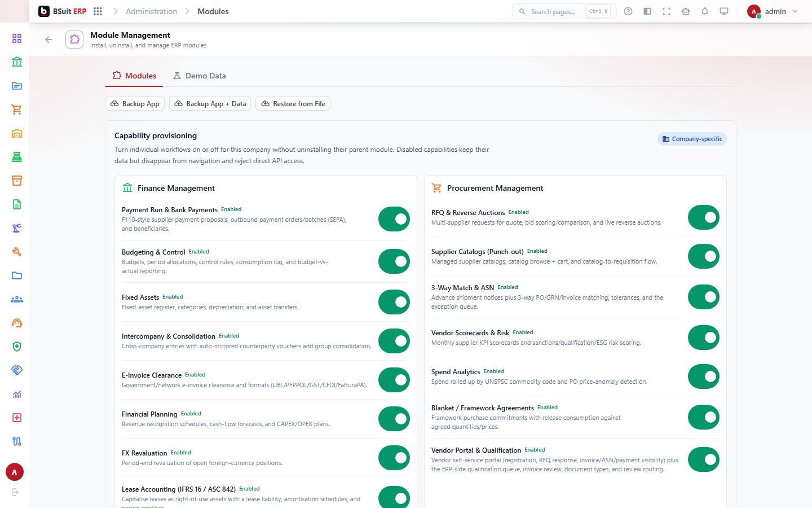Click the Backup App button

coord(135,104)
